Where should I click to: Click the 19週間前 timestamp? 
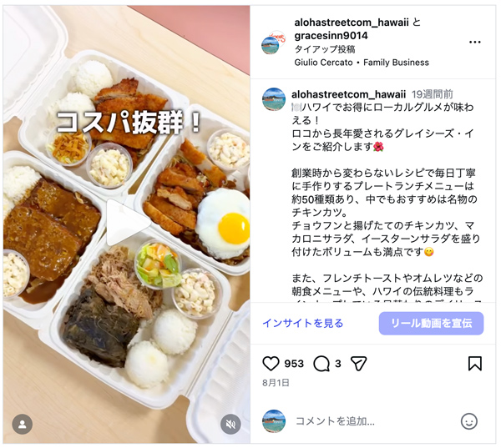pos(432,94)
